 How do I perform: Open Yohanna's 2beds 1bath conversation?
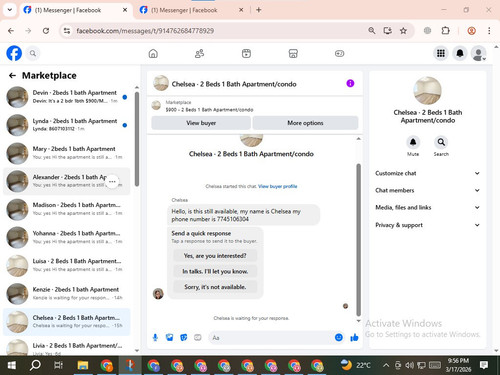pos(67,237)
